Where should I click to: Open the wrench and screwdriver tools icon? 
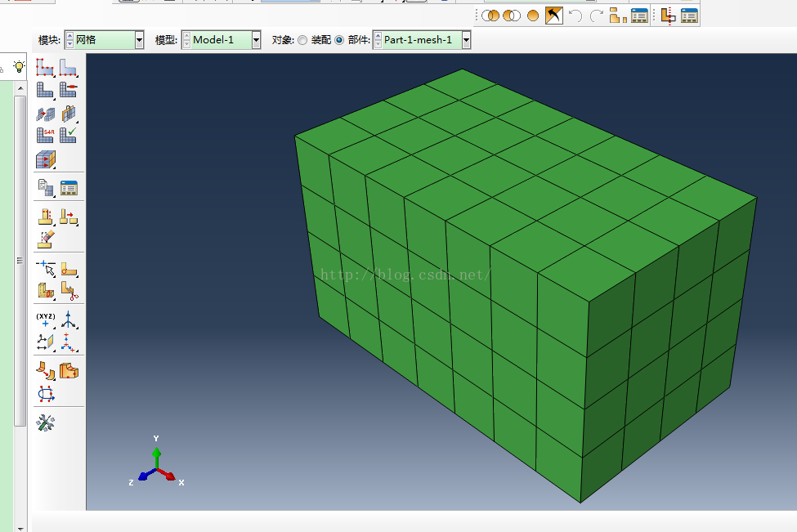(45, 422)
